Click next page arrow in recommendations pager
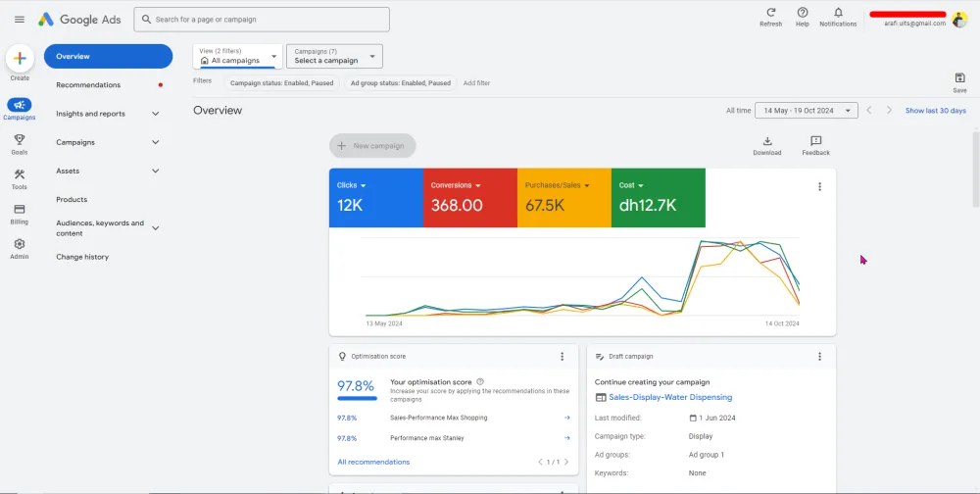Viewport: 980px width, 494px height. 566,462
